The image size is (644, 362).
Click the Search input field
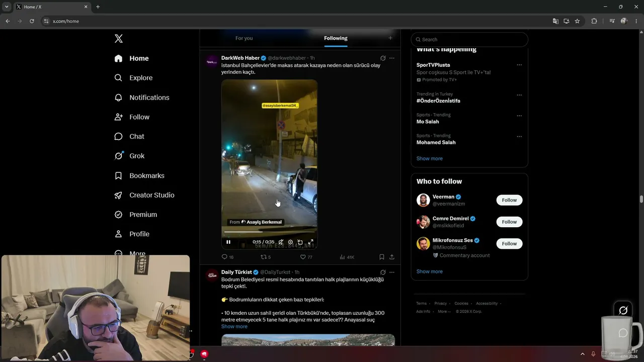click(469, 39)
